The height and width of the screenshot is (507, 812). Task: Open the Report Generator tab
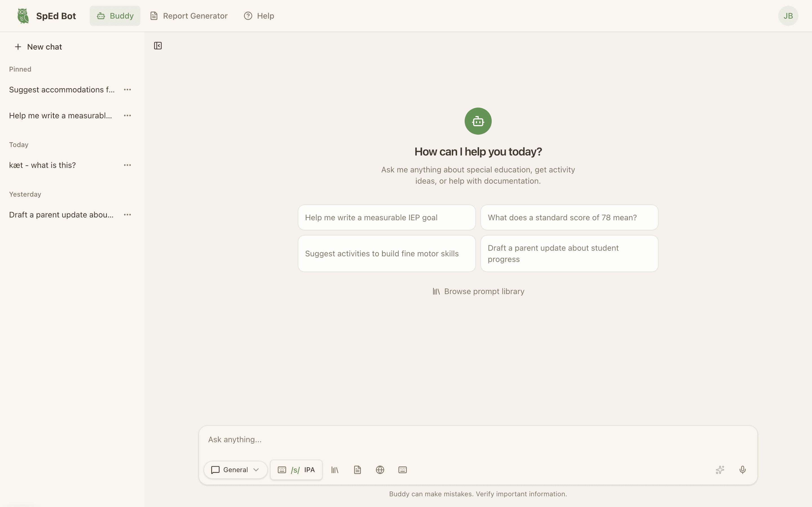188,15
